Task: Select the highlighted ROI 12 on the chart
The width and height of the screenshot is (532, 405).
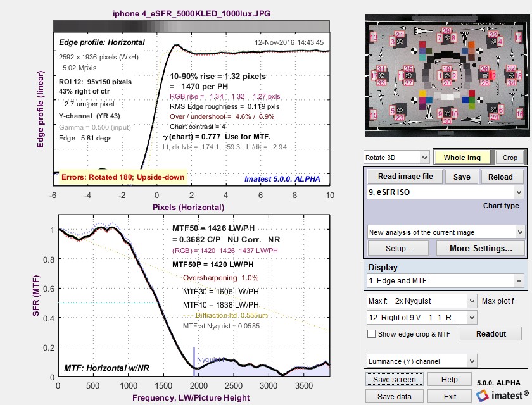Action: (x=491, y=75)
